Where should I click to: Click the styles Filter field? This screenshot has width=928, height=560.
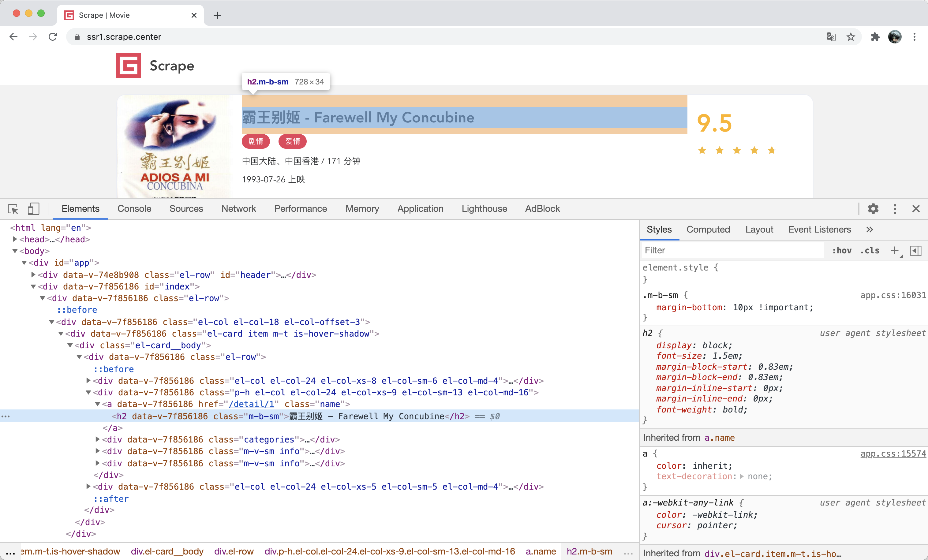point(732,250)
